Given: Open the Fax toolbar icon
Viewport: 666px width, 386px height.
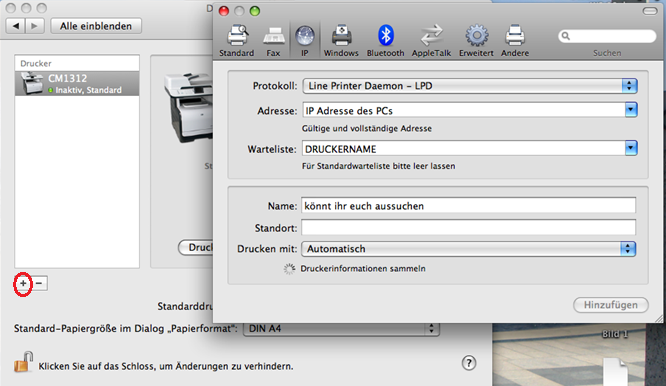Looking at the screenshot, I should [x=274, y=41].
